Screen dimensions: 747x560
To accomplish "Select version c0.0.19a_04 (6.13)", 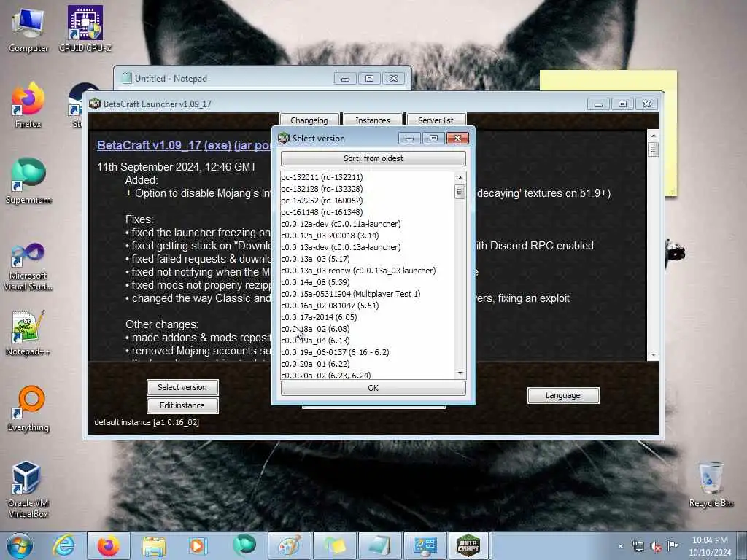I will point(368,341).
